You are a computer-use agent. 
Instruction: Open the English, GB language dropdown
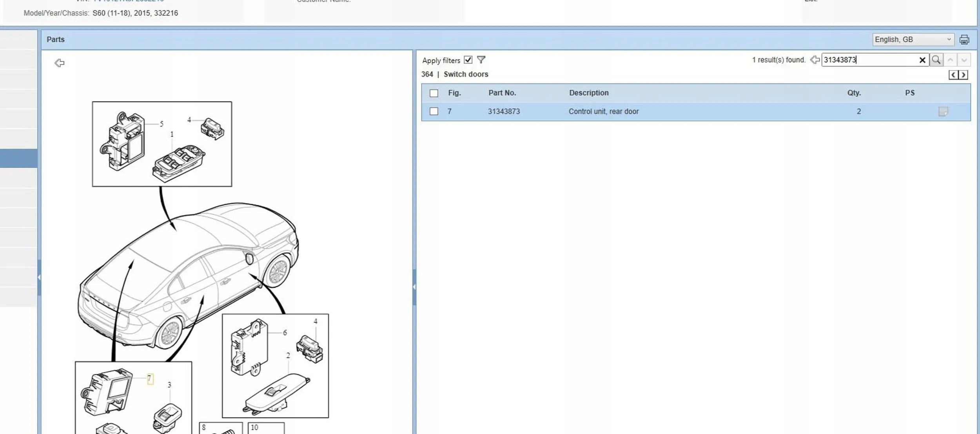click(x=913, y=40)
